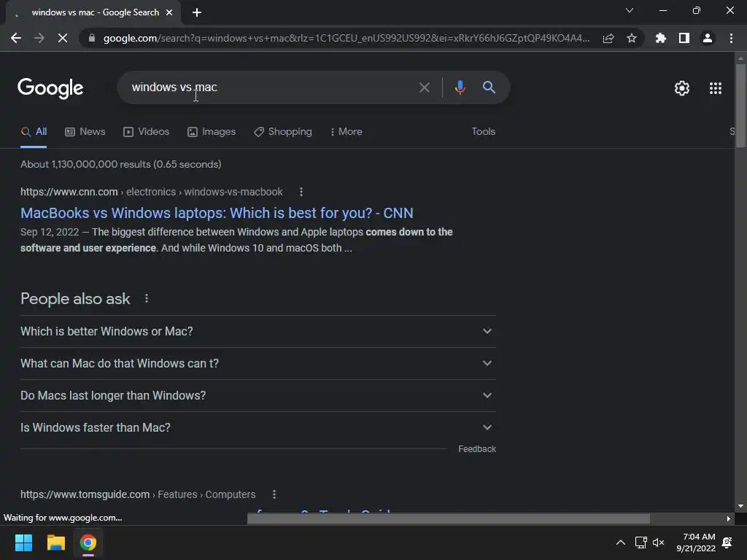Click the scroll right arrow

pos(729,518)
